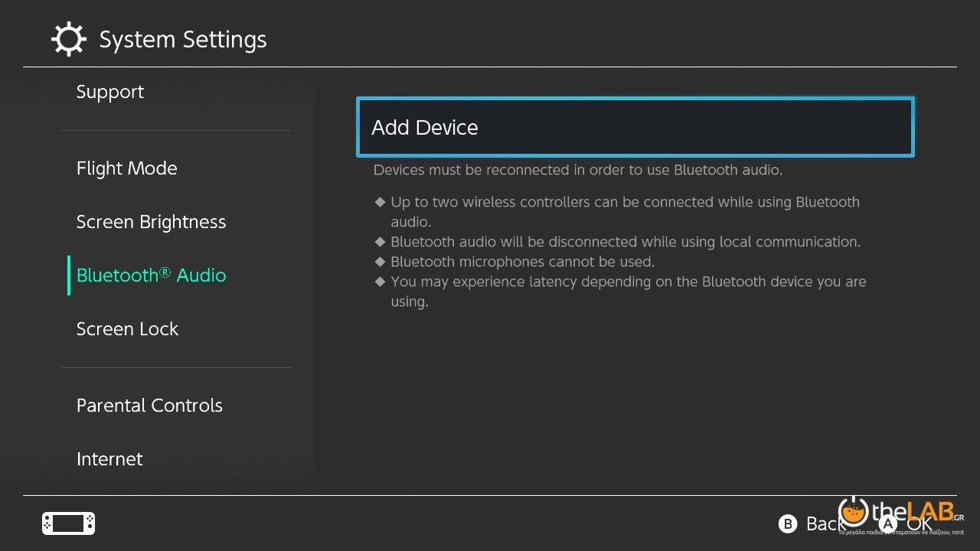Open Parental Controls section
980x551 pixels.
pyautogui.click(x=149, y=406)
